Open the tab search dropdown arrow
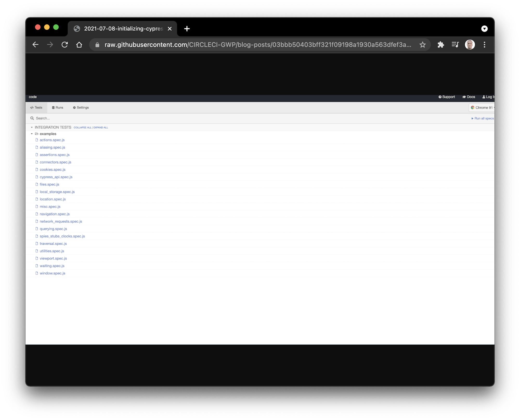 click(x=484, y=29)
